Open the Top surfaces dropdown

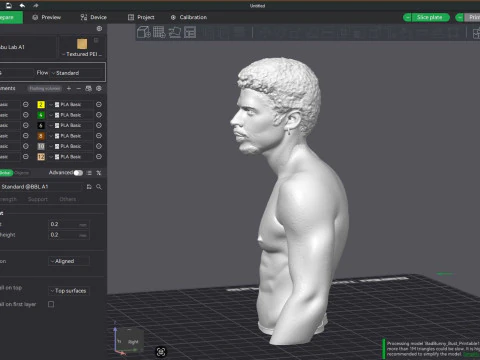pos(69,291)
